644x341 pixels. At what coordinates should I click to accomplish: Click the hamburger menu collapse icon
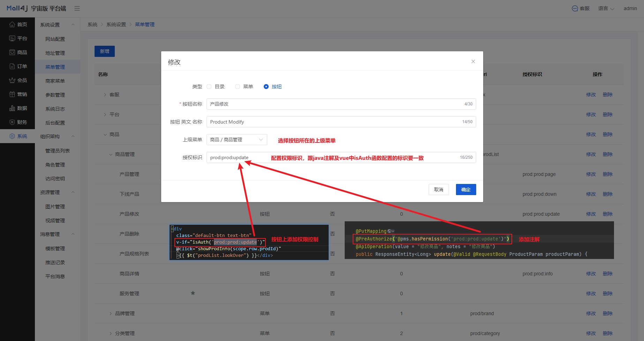[77, 8]
